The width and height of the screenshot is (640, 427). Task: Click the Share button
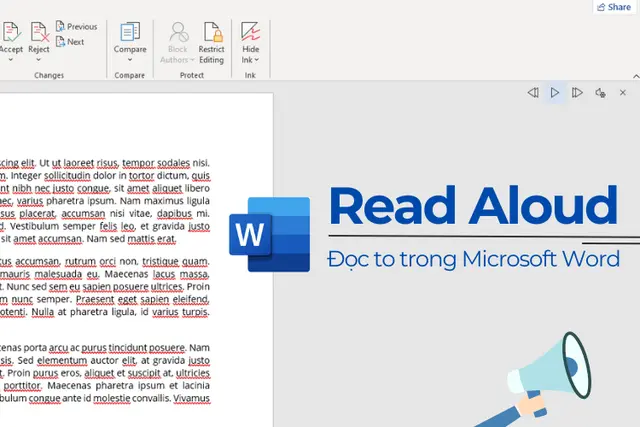[x=614, y=7]
